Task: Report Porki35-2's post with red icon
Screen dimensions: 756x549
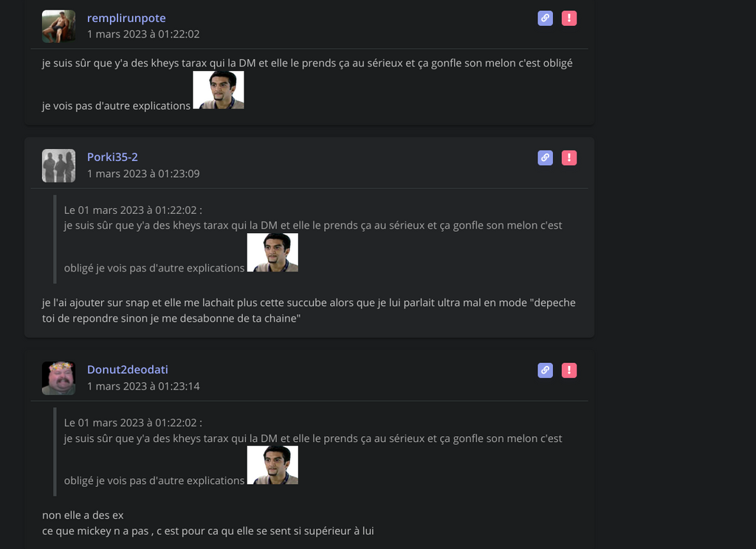Action: point(569,158)
